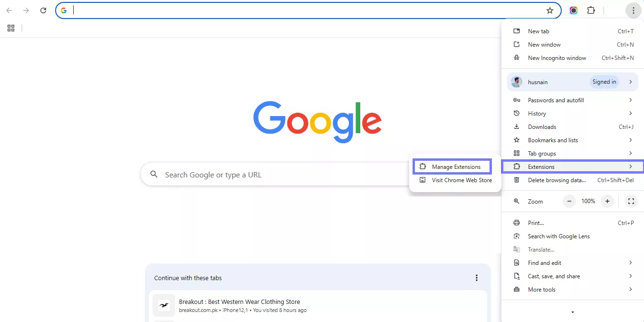Expand the History submenu

pos(537,113)
